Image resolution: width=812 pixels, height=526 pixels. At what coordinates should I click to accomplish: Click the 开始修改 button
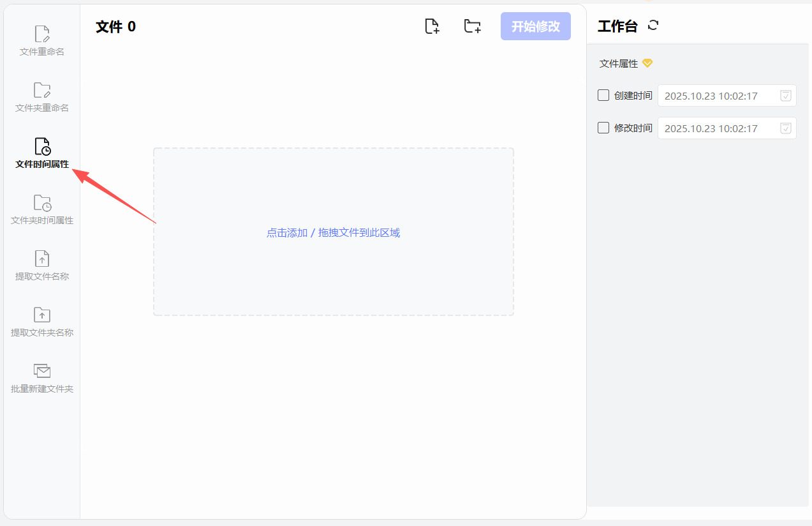point(536,26)
